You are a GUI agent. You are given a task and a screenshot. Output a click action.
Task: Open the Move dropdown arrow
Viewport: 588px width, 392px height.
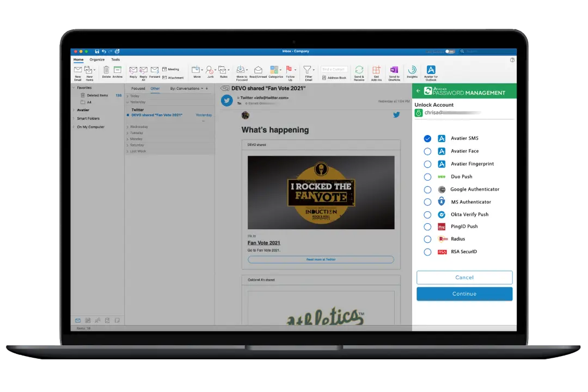click(202, 70)
